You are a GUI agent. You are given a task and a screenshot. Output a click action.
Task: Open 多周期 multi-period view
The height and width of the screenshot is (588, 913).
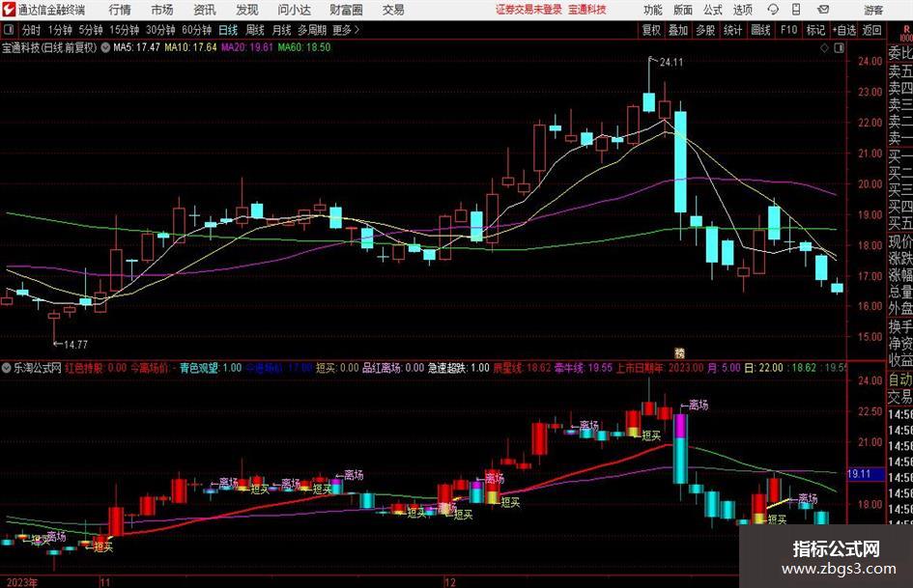(x=312, y=30)
